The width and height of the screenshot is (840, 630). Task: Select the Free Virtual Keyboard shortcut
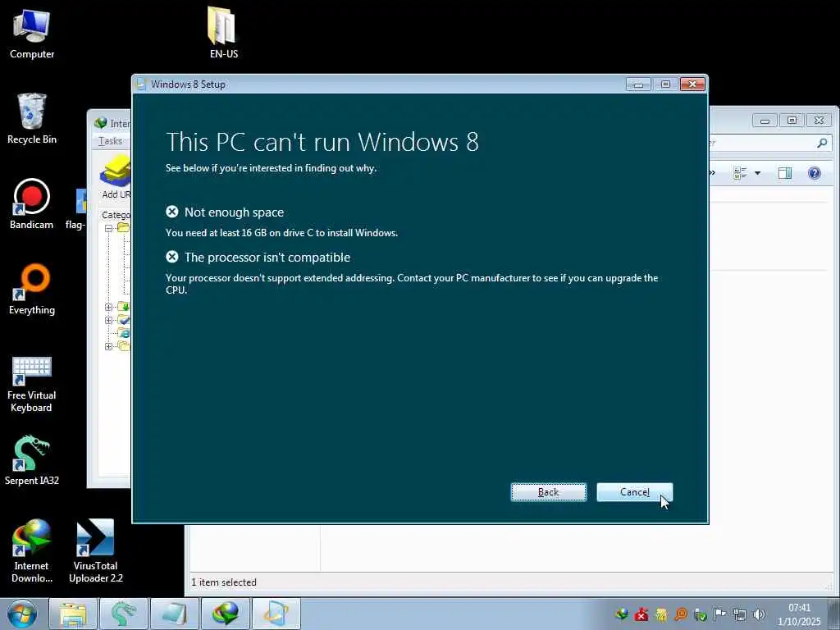click(32, 384)
